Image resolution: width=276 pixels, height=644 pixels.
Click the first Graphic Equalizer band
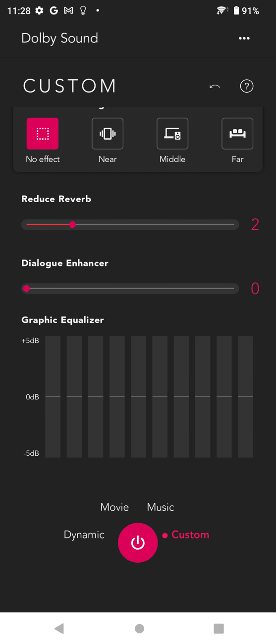click(x=53, y=397)
